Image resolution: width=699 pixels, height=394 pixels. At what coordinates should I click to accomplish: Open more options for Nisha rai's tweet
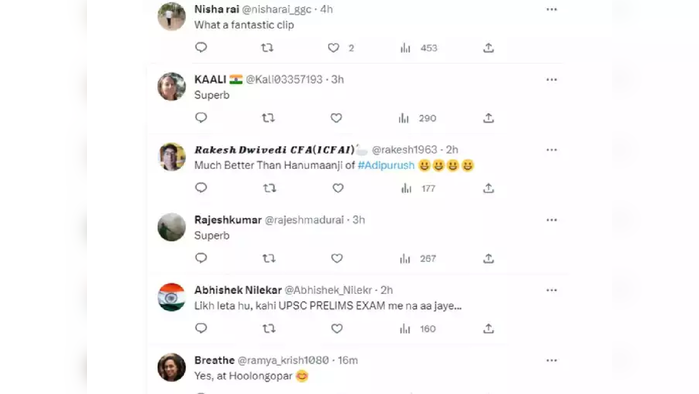[x=551, y=9]
